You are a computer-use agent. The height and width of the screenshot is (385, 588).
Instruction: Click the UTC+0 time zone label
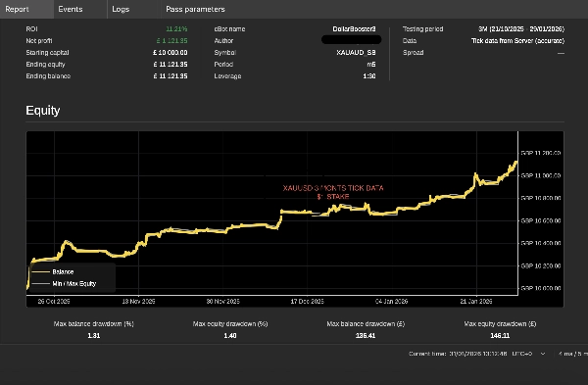[x=522, y=354]
